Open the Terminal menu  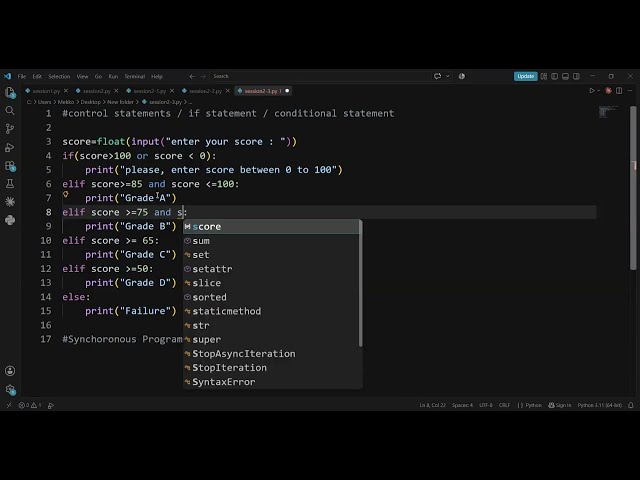[x=135, y=76]
